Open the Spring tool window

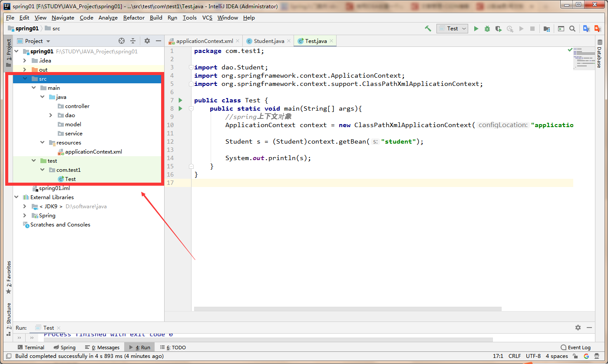65,348
